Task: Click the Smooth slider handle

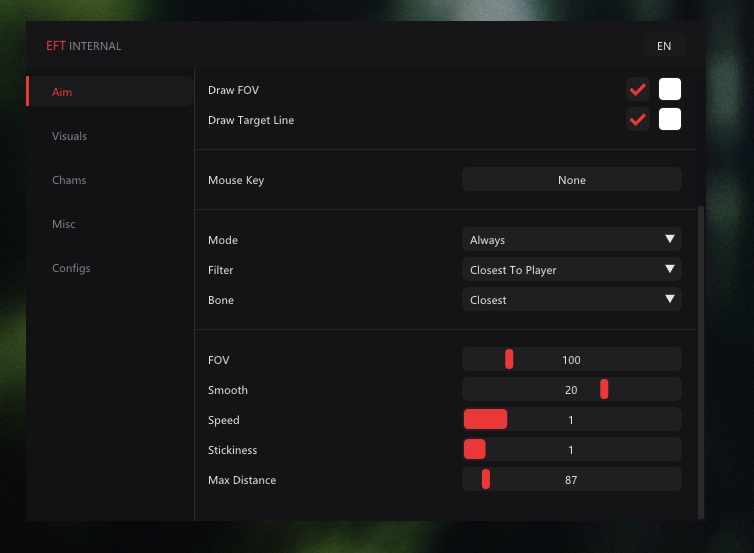Action: pos(604,389)
